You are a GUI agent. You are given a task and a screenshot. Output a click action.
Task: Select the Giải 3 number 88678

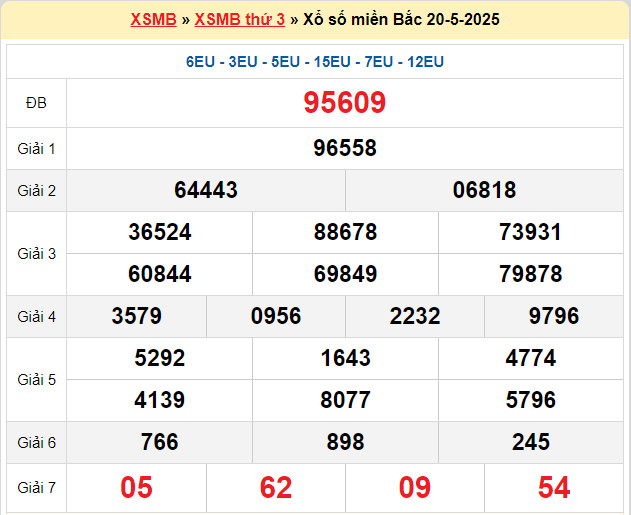pyautogui.click(x=345, y=232)
